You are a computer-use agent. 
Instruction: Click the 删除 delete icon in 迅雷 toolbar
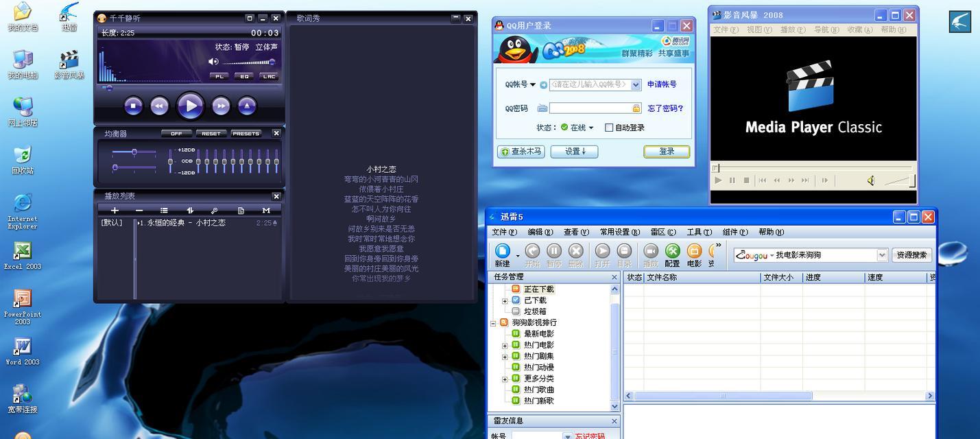point(576,255)
